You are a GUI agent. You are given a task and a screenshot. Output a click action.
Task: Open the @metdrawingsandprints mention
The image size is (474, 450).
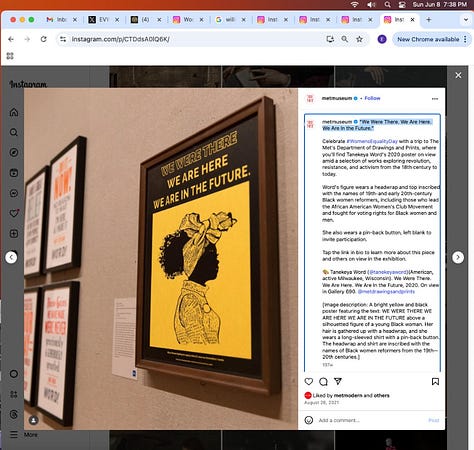[386, 292]
